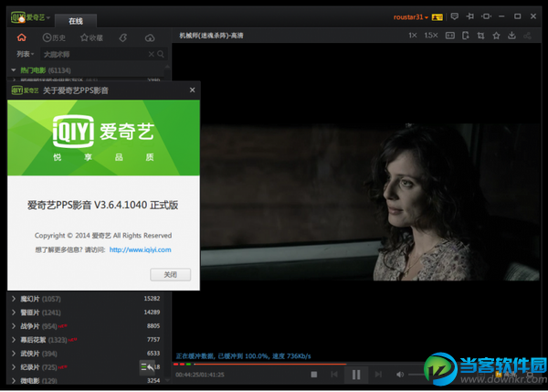548x392 pixels.
Task: Click the search magnifier icon
Action: [x=161, y=54]
